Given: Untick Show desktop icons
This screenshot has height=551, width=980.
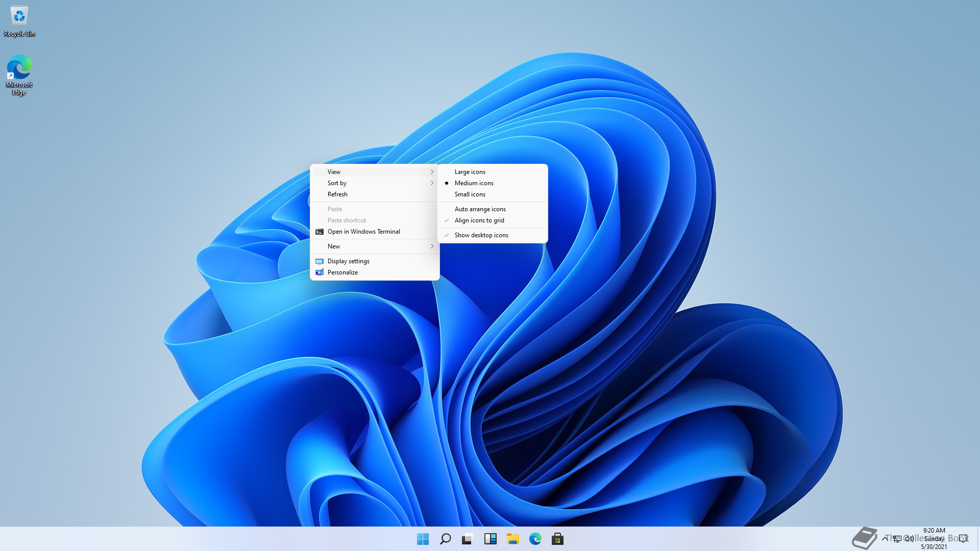Looking at the screenshot, I should click(493, 235).
